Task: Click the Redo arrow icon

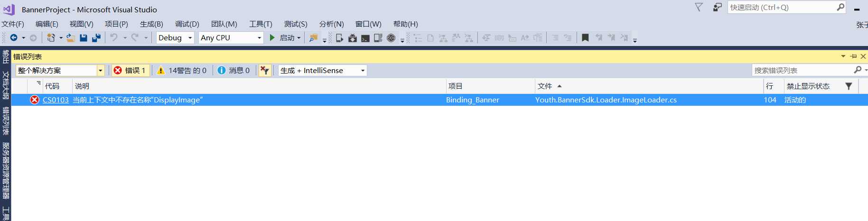Action: 135,37
